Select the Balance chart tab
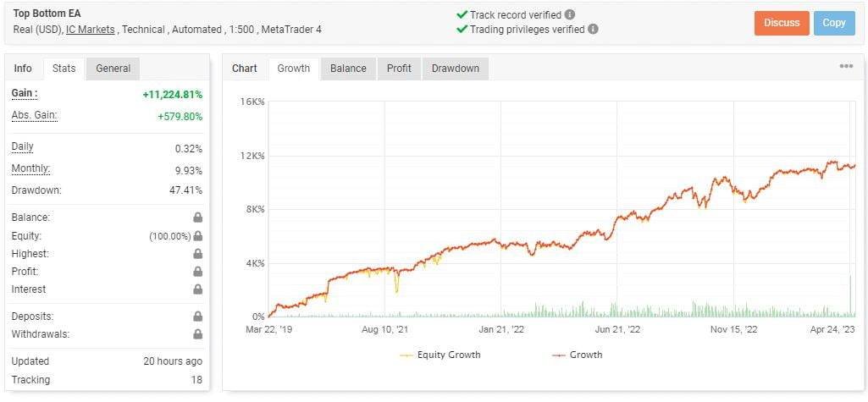868x402 pixels. [348, 69]
